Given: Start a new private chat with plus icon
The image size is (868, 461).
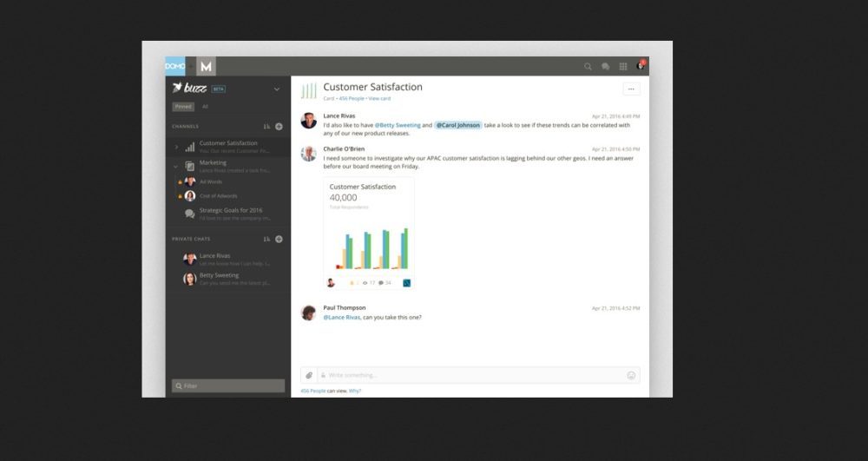Looking at the screenshot, I should point(279,239).
